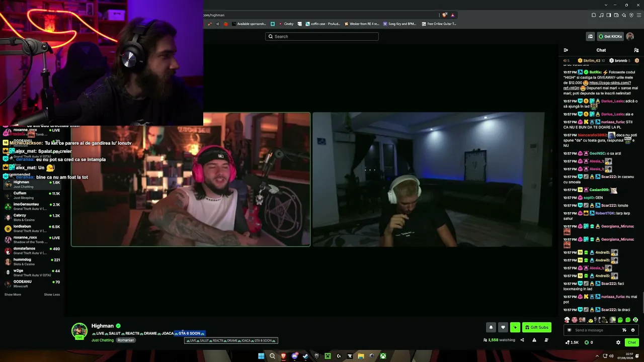Viewport: 644px width, 362px height.
Task: Click the Just Chatting category link
Action: 103,340
